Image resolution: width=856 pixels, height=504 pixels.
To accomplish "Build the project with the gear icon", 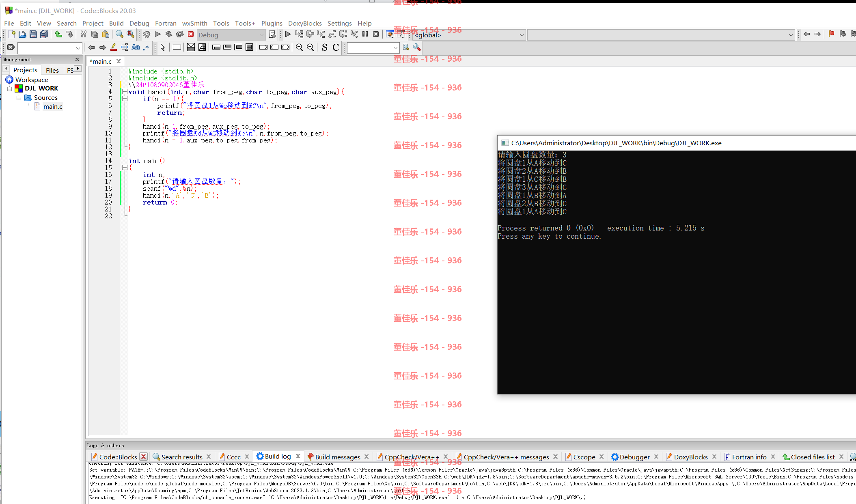I will pyautogui.click(x=147, y=34).
